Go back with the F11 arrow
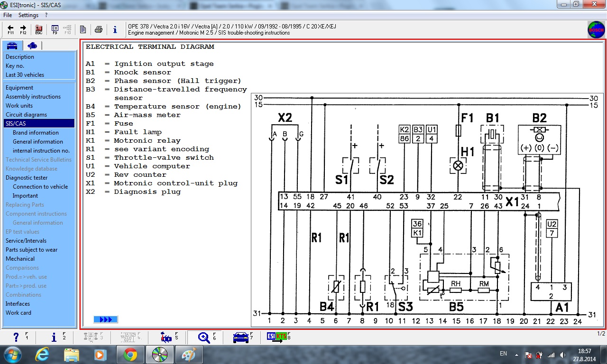Screen dimensions: 607x364 10,29
